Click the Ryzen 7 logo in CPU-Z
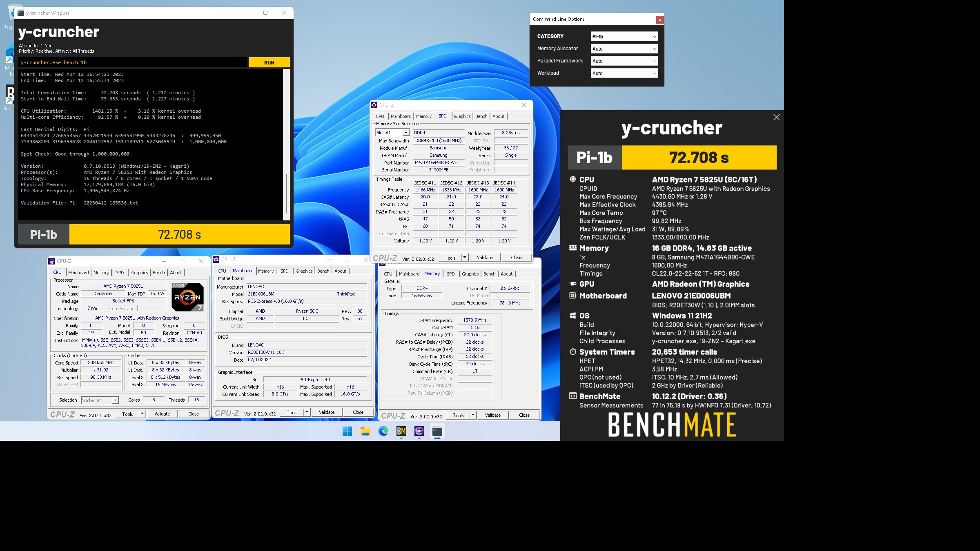The image size is (980, 551). (187, 297)
